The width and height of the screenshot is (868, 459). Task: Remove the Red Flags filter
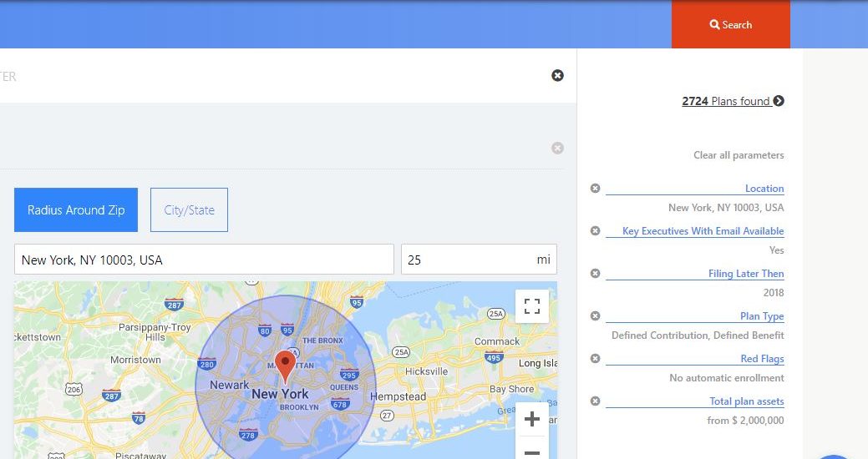pos(595,359)
